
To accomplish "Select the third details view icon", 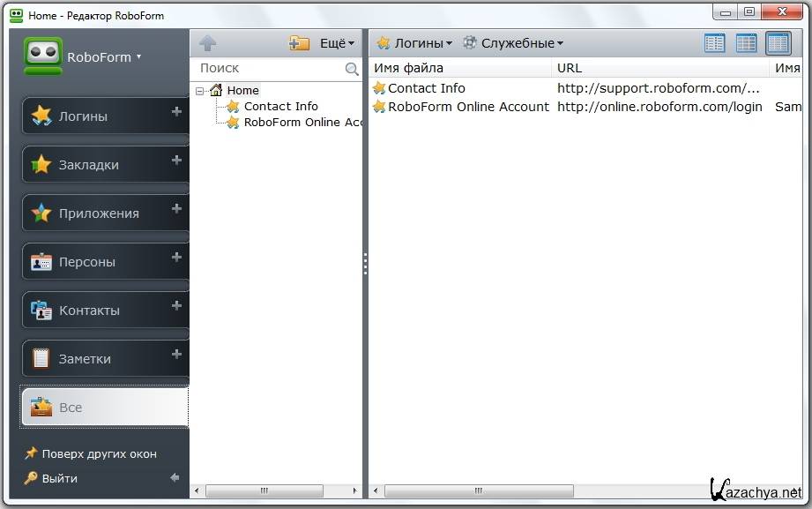I will pyautogui.click(x=778, y=43).
